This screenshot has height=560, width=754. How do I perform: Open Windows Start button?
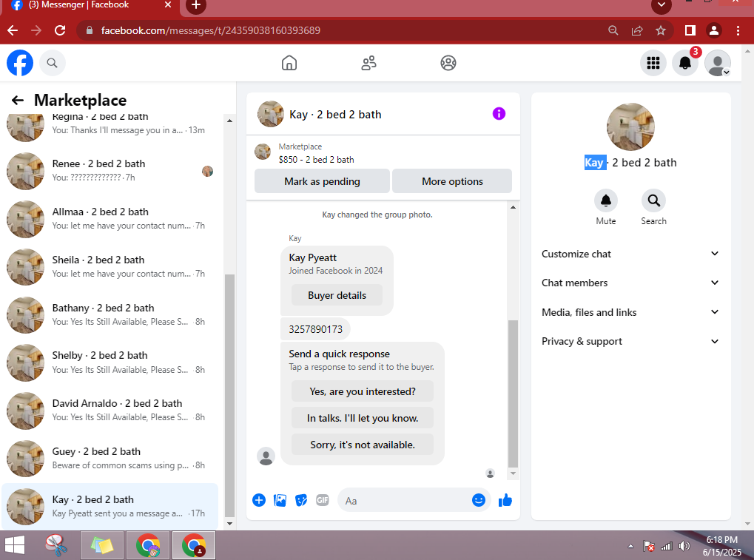click(x=14, y=546)
